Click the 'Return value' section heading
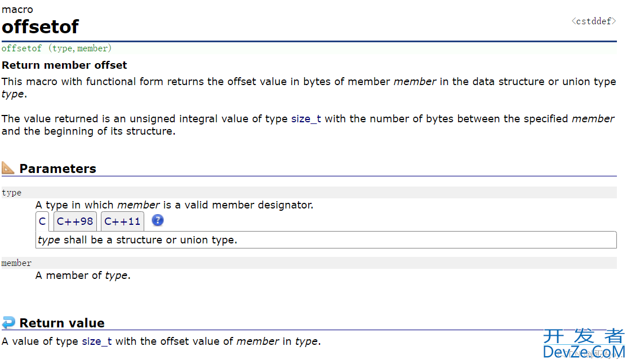This screenshot has width=631, height=364. click(62, 323)
